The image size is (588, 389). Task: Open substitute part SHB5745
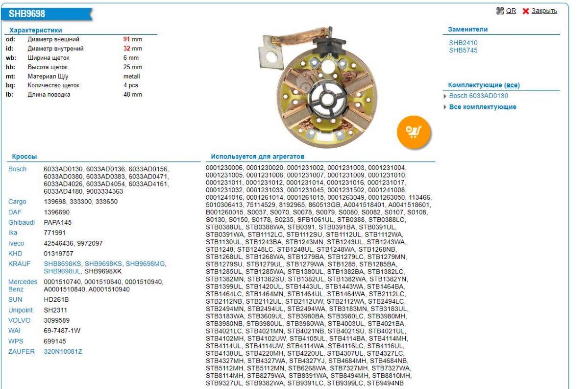click(x=463, y=50)
